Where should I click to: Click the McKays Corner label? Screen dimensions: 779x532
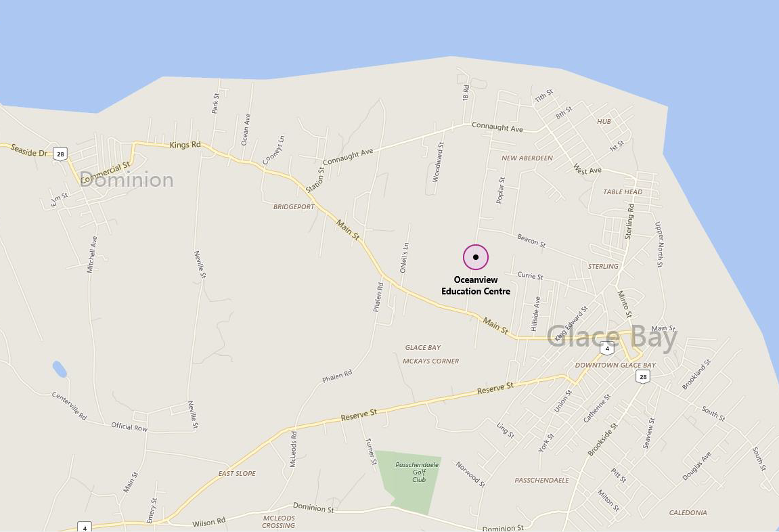[430, 361]
